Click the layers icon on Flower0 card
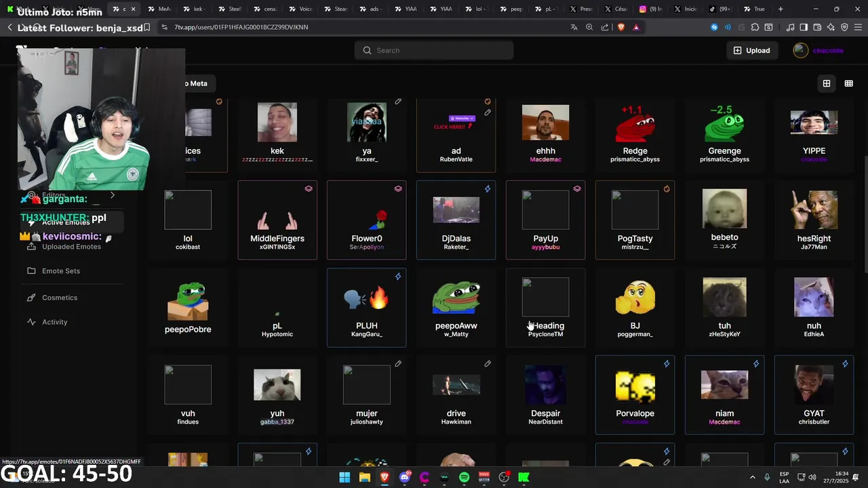Screen dimensions: 868x488 point(398,189)
